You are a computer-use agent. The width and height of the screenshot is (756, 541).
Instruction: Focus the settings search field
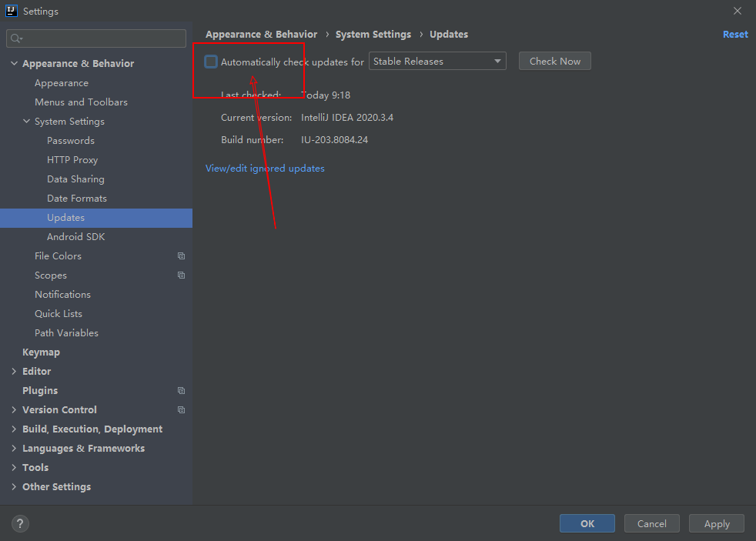click(96, 38)
